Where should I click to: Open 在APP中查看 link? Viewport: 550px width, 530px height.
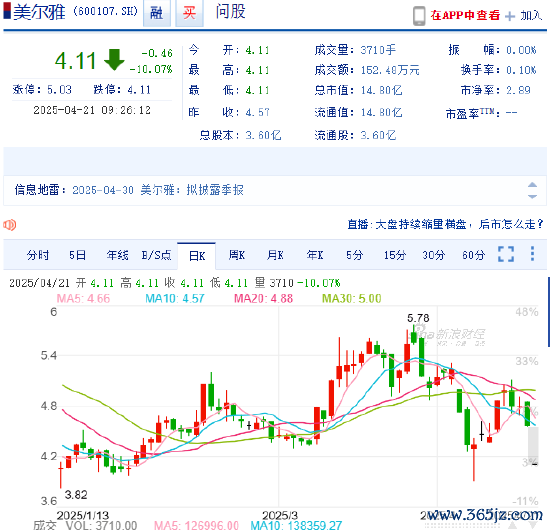[465, 15]
